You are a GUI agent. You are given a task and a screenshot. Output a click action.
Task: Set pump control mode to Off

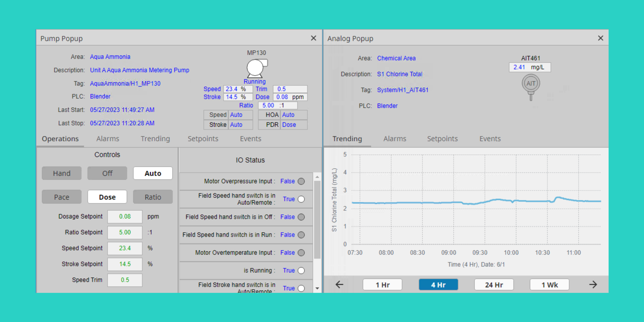pyautogui.click(x=107, y=173)
